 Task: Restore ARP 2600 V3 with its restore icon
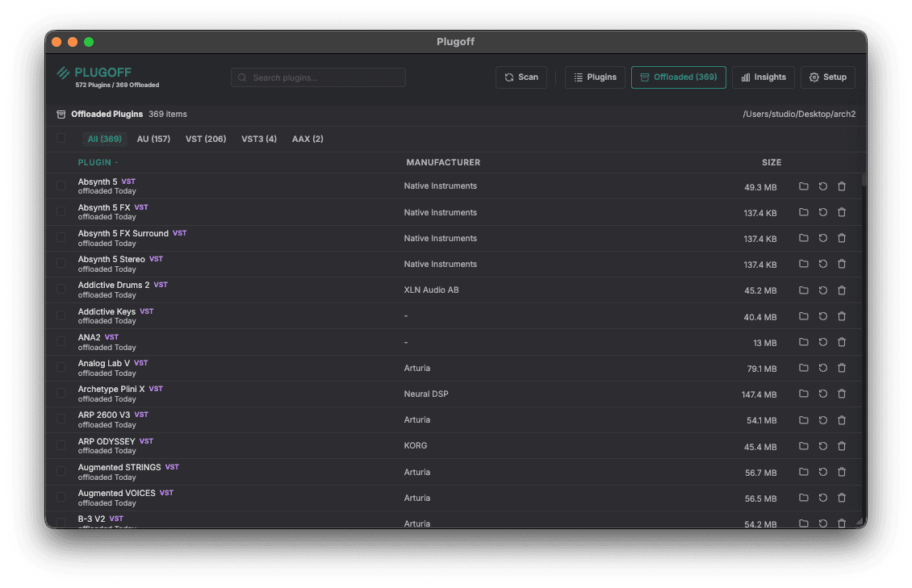tap(822, 419)
